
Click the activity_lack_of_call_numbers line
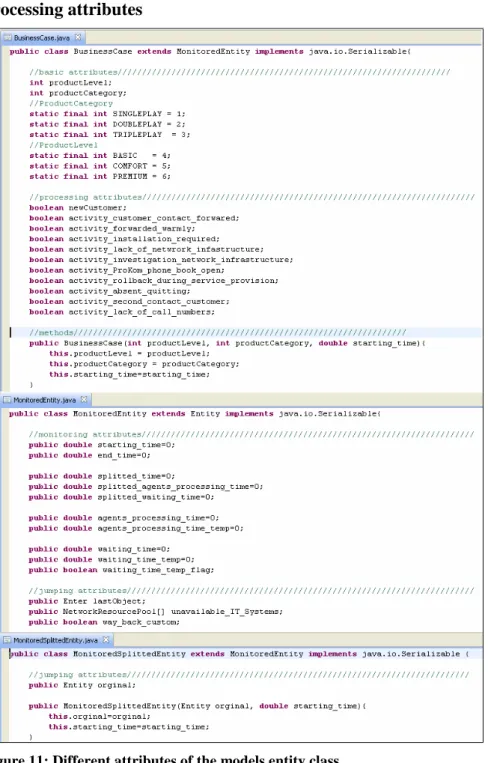click(122, 312)
